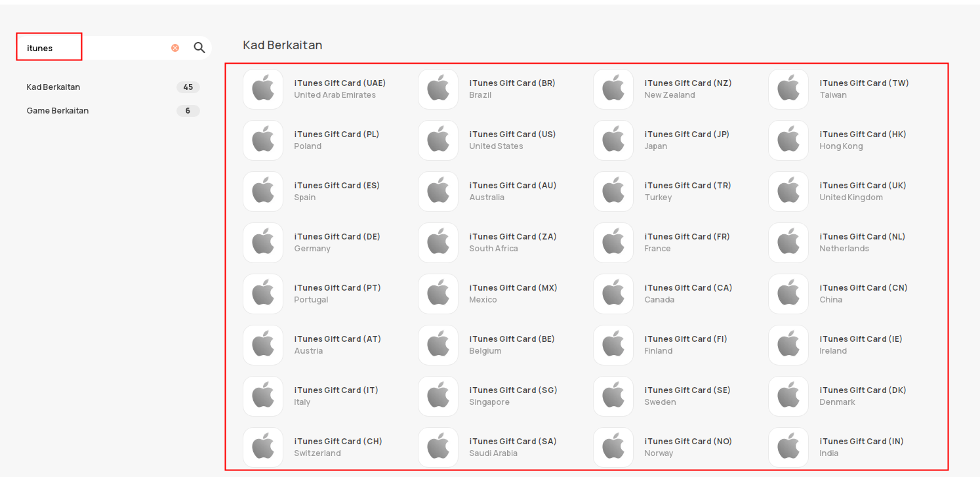Open iTunes Gift Card (IN) link

[862, 442]
